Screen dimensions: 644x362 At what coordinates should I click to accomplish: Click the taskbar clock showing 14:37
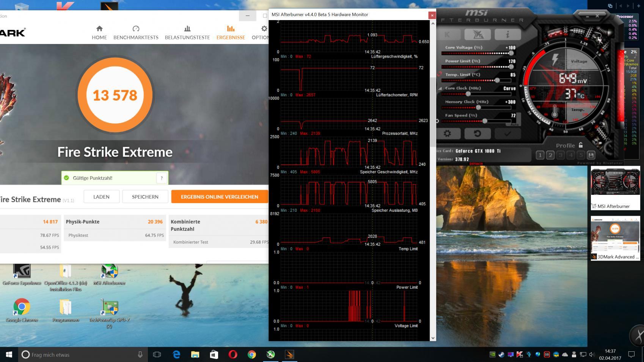click(610, 354)
